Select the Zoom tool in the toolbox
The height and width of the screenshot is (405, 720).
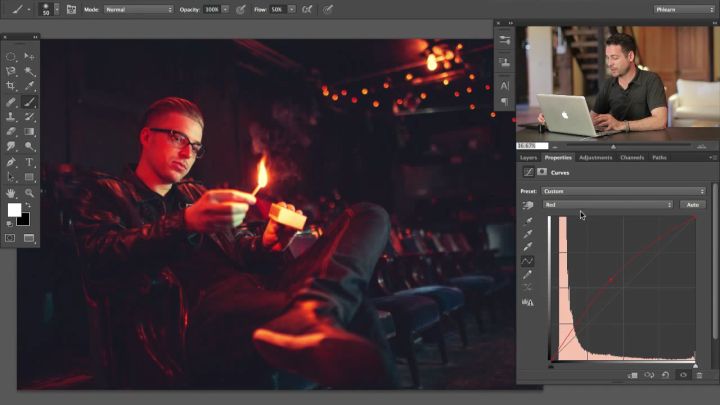click(29, 193)
